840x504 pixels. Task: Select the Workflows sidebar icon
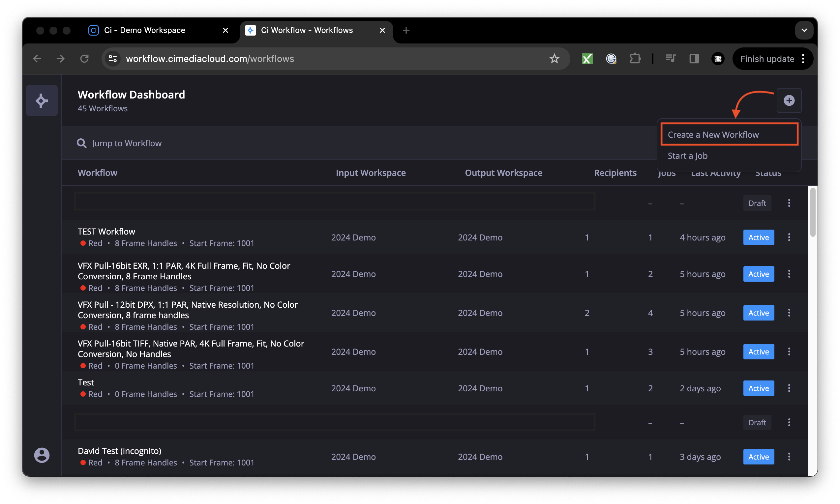click(x=42, y=100)
